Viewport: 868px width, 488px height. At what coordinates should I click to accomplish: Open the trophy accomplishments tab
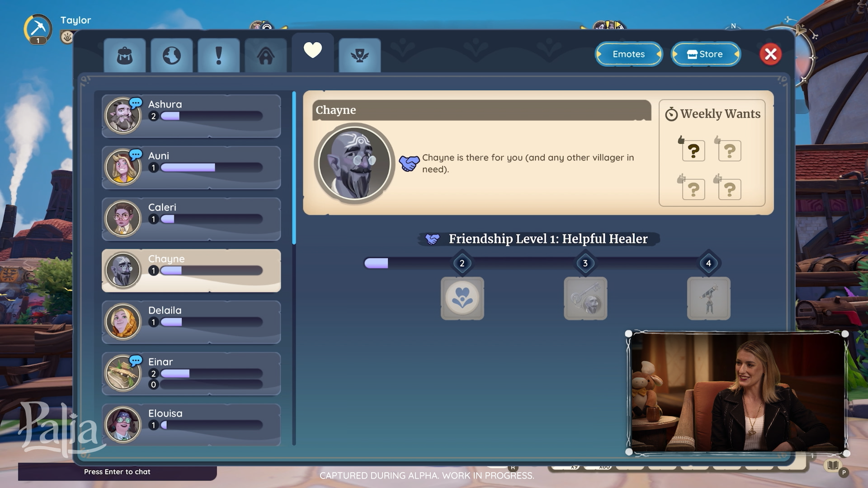pyautogui.click(x=359, y=56)
